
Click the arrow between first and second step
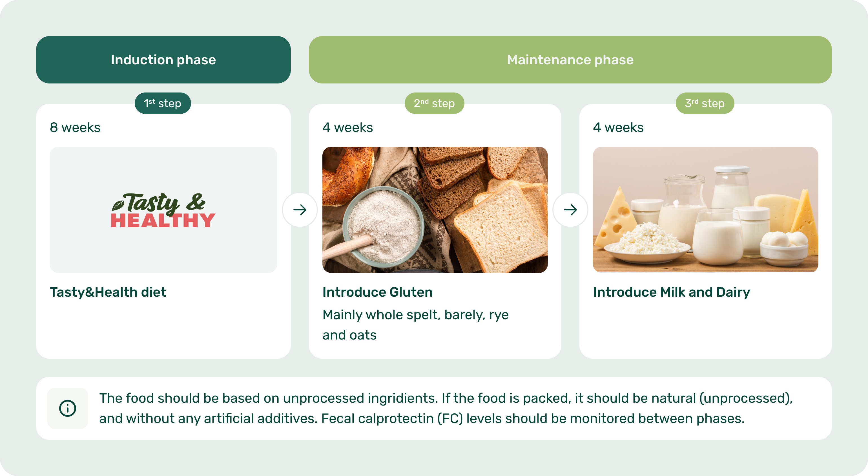(x=300, y=210)
